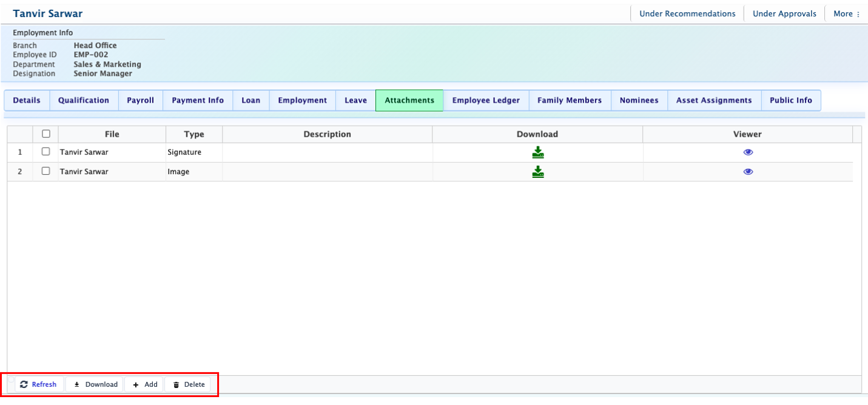Select the Payment Info tab

tap(198, 101)
